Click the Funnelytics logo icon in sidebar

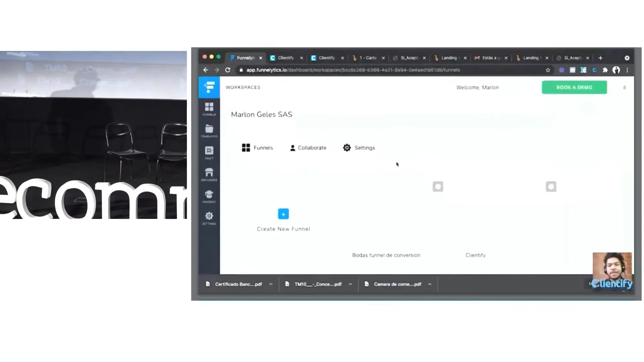coord(209,87)
